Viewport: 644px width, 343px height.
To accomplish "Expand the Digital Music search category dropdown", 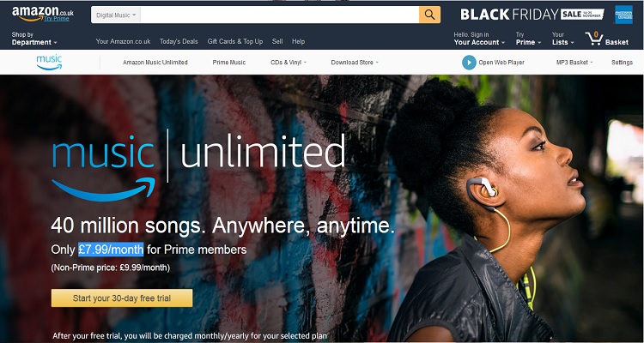I will click(x=116, y=15).
